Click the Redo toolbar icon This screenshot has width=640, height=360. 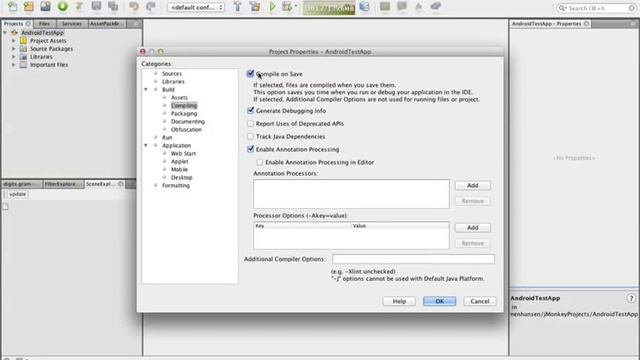tap(151, 7)
